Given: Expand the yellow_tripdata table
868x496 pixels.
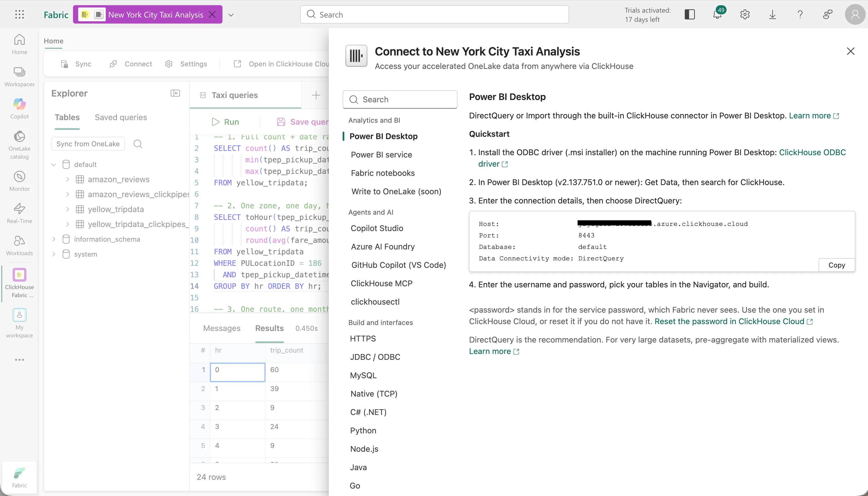Looking at the screenshot, I should coord(68,209).
